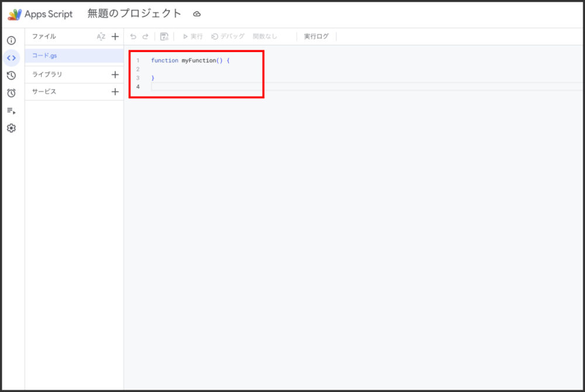Check the project sync status cloud icon
This screenshot has height=392, width=585.
tap(196, 14)
